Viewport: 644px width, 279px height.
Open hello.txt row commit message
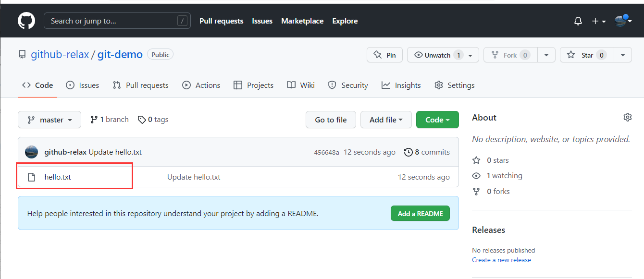(x=194, y=177)
